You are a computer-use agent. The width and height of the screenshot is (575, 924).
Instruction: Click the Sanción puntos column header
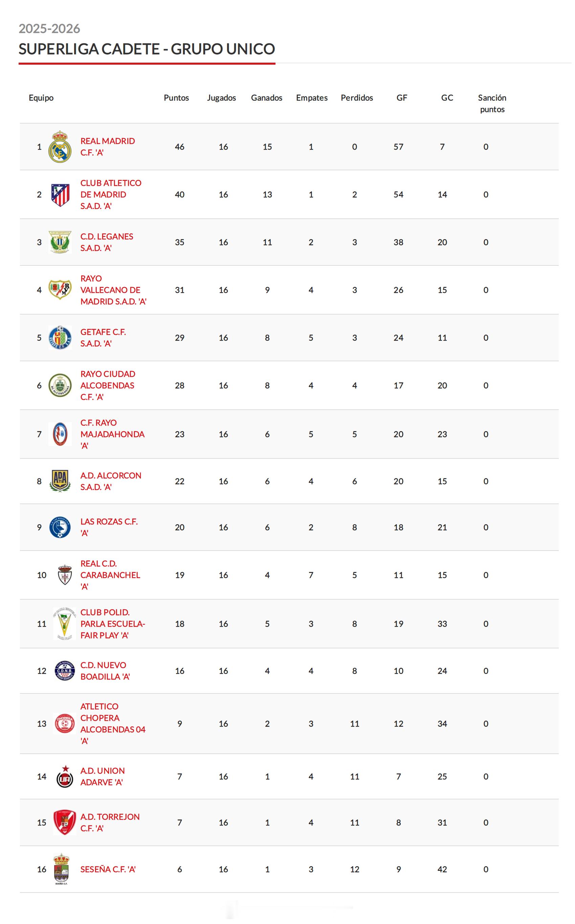(492, 104)
